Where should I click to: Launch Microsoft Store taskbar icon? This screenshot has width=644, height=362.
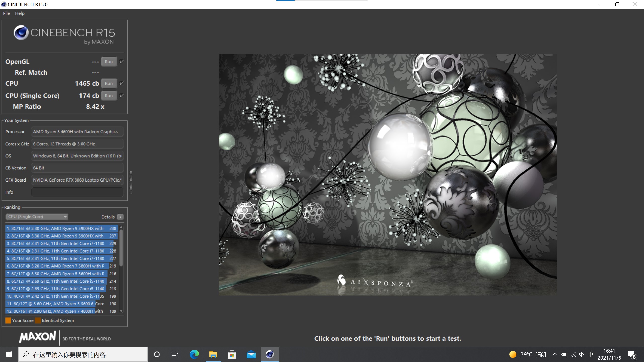(x=232, y=354)
